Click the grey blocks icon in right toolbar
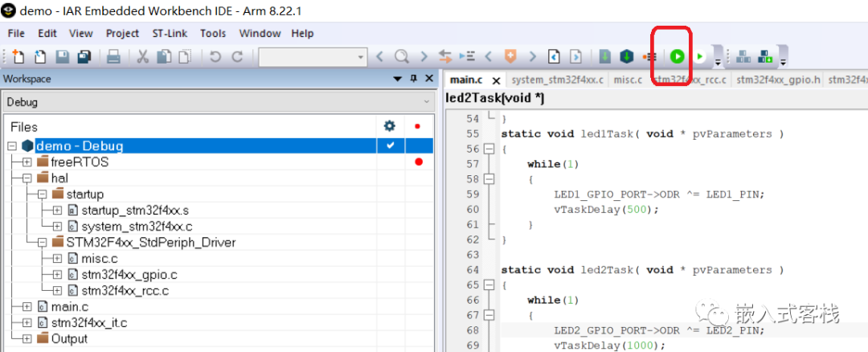The image size is (868, 352). coord(744,56)
